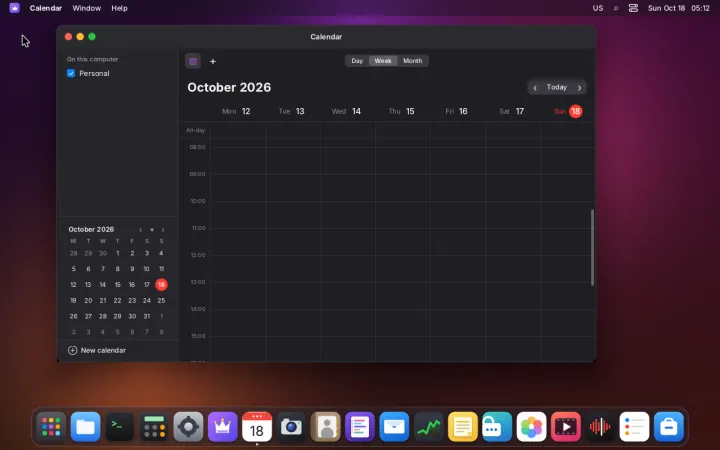Screen dimensions: 720x450
Task: Open Contacts app in dock
Action: 326,427
